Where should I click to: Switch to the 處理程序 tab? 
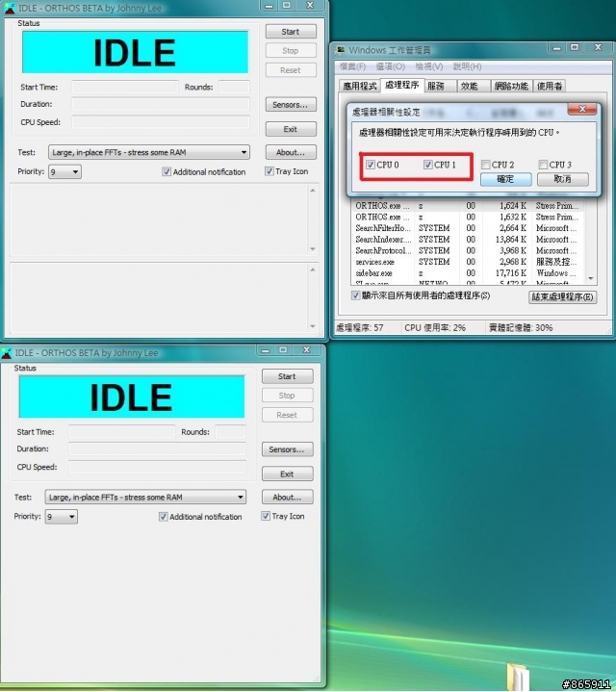[402, 85]
